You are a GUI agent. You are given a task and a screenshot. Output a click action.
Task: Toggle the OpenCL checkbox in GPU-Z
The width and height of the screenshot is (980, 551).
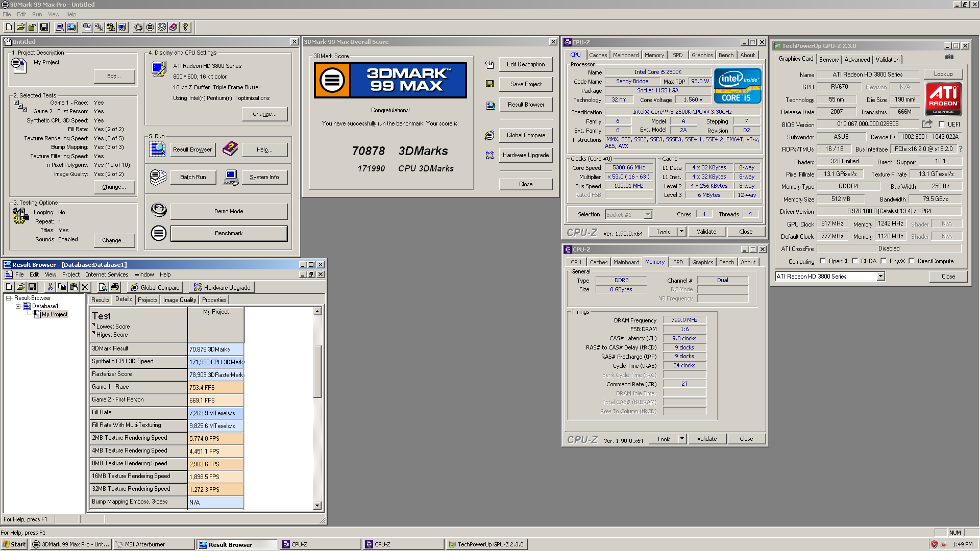pos(823,261)
